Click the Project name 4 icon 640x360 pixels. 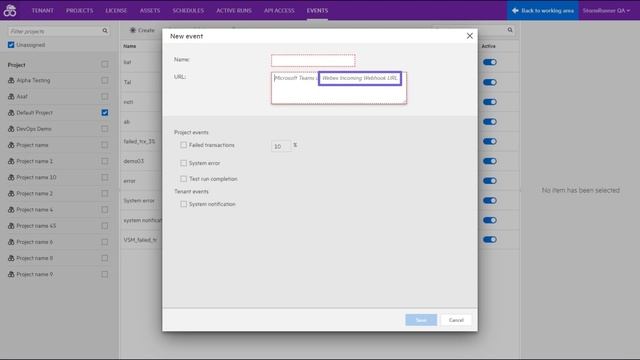[11, 210]
